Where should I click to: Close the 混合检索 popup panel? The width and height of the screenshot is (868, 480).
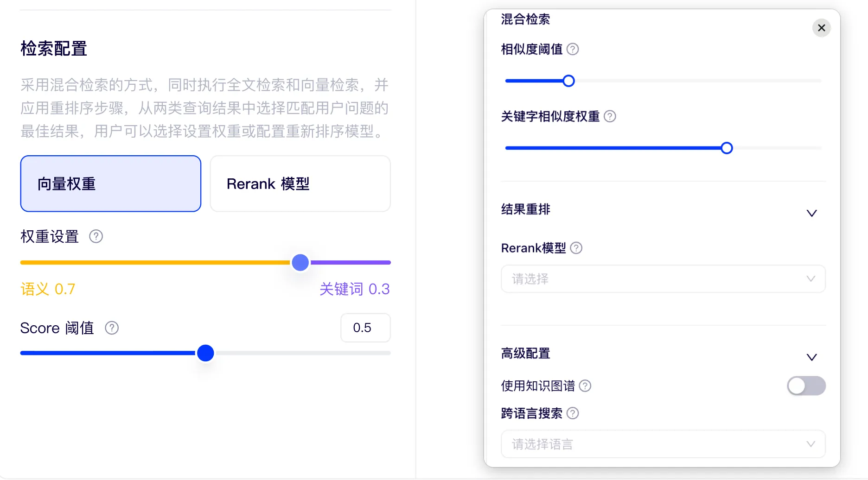click(821, 28)
